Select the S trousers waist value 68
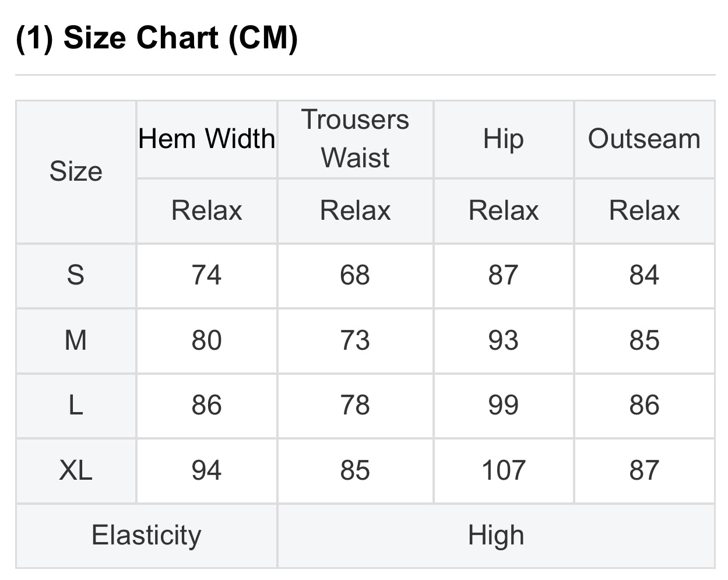The width and height of the screenshot is (728, 580). [355, 275]
